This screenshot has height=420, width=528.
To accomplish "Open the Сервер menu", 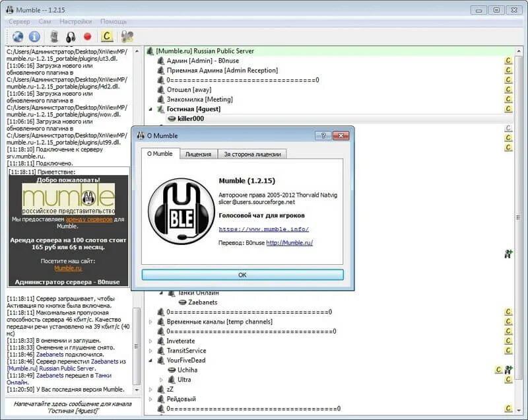I will pos(19,22).
